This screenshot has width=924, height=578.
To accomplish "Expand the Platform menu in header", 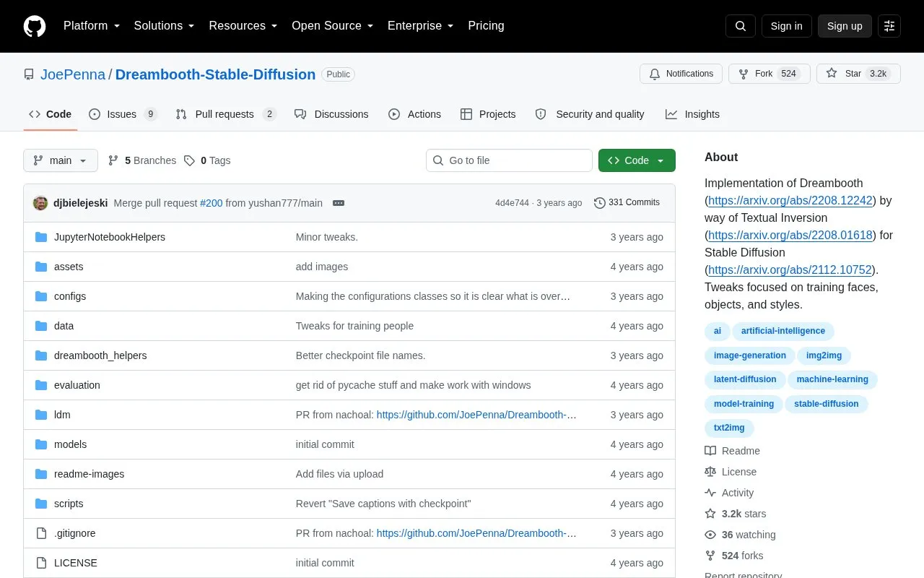I will 92,26.
